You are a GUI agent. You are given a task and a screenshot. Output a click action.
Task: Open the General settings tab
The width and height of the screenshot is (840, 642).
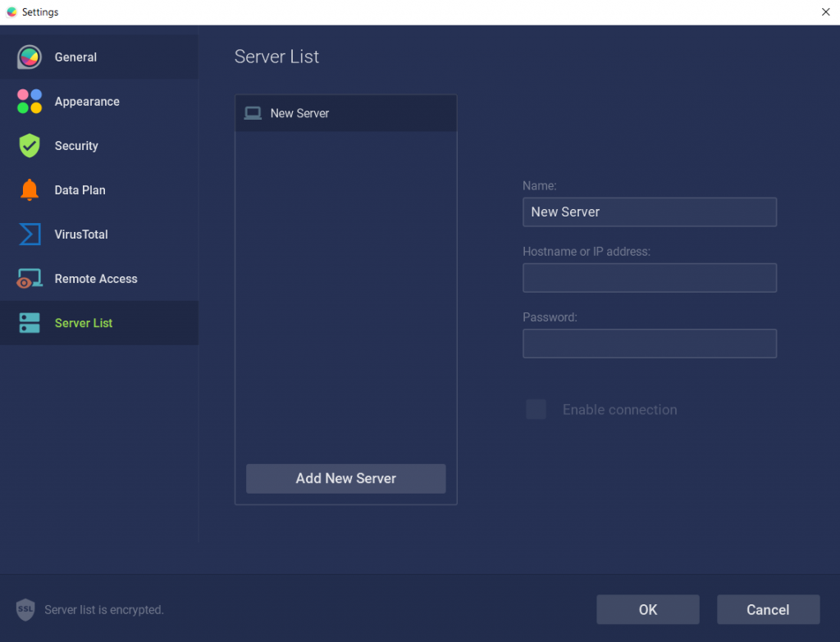(x=99, y=57)
